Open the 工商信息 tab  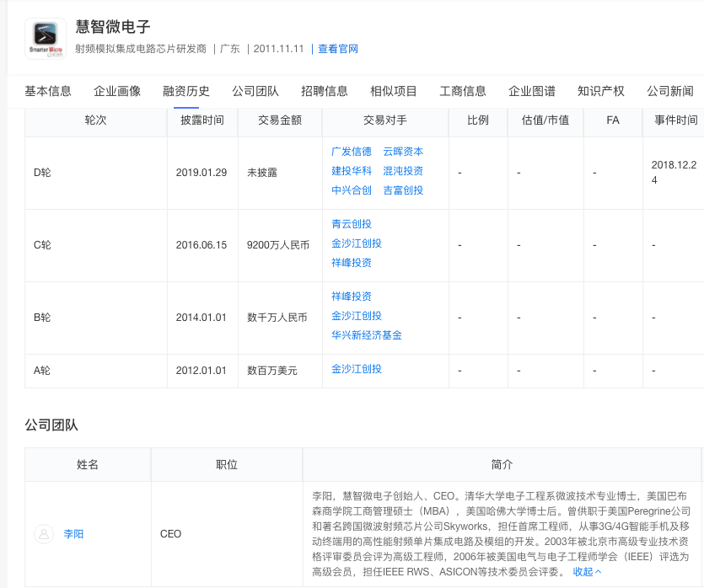(x=463, y=91)
